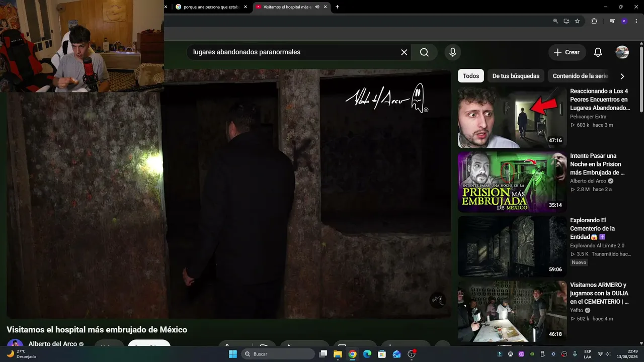Select the 'Todos' filter chip
Screen dimensions: 644x362
(x=471, y=76)
